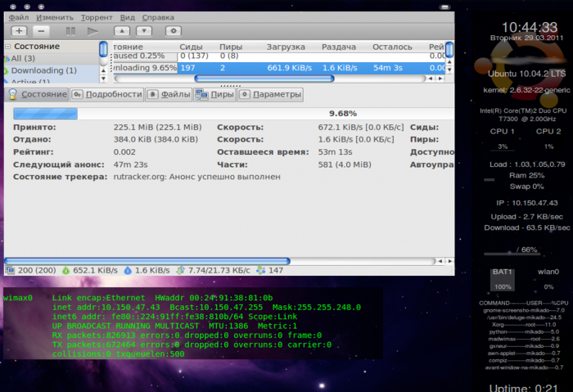Move torrent down in queue
Viewport: 573px width, 392px height.
tap(142, 31)
